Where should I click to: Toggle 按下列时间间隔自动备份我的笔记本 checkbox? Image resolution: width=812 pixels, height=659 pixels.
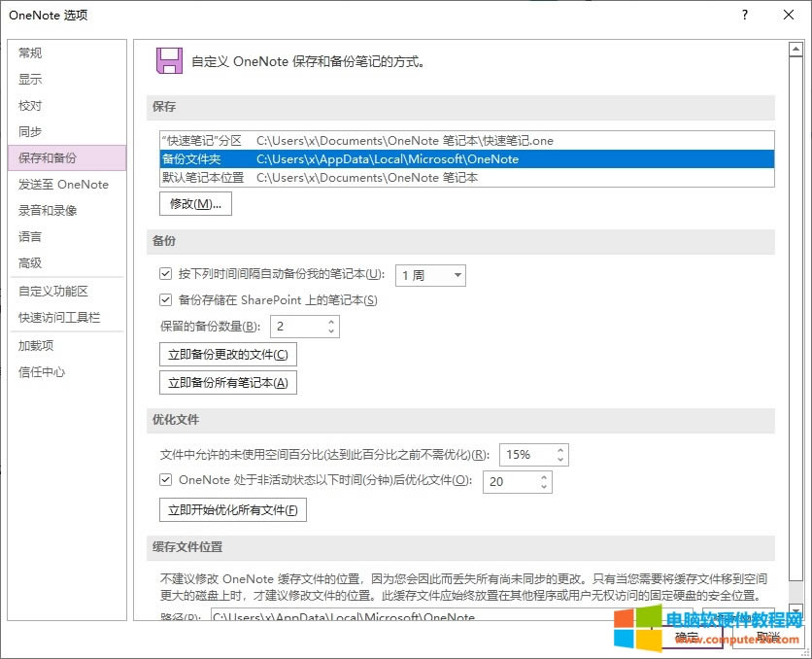(165, 275)
